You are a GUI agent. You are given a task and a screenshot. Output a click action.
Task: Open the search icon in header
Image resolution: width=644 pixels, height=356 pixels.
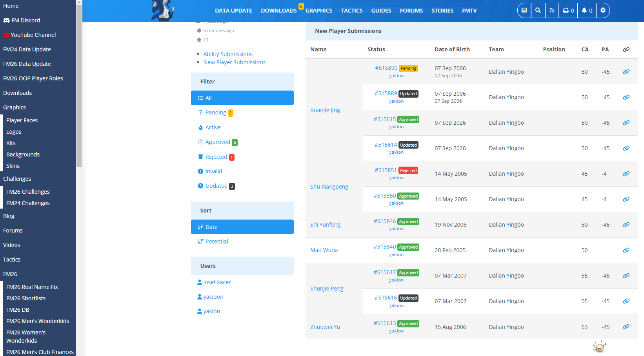pos(538,11)
